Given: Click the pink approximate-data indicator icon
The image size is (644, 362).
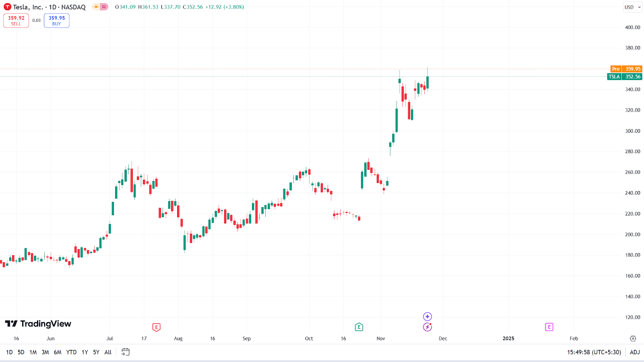Looking at the screenshot, I should click(104, 7).
